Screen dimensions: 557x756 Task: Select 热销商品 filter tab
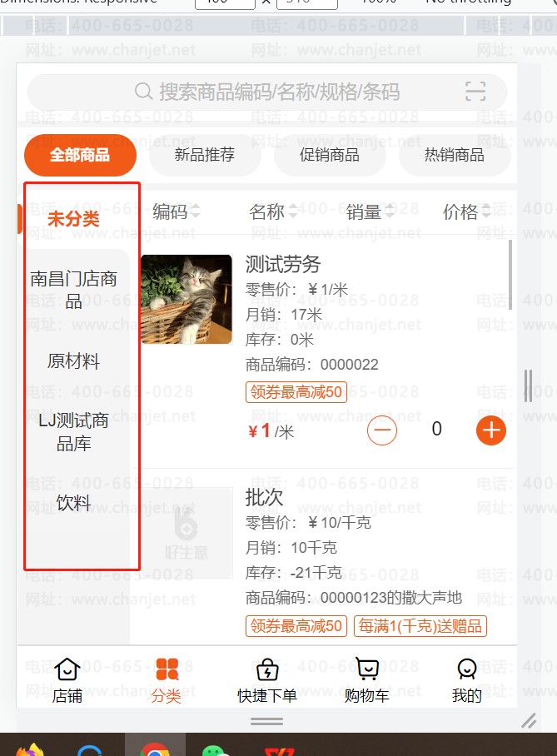pyautogui.click(x=455, y=155)
